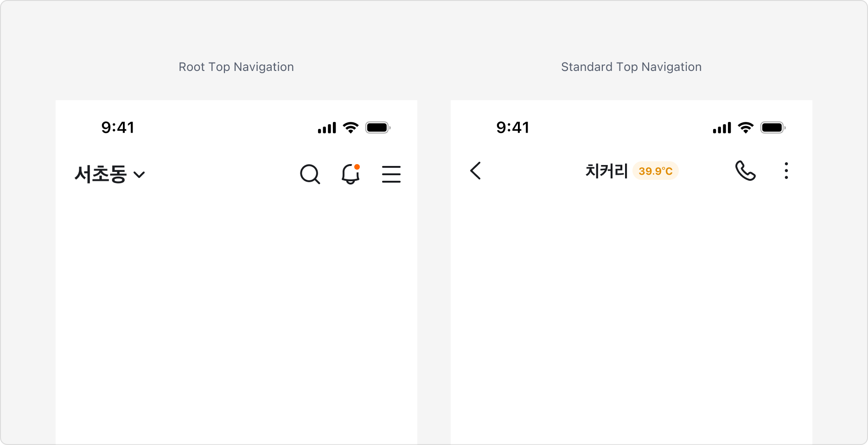
Task: Tap the 치커리 title text
Action: point(606,171)
